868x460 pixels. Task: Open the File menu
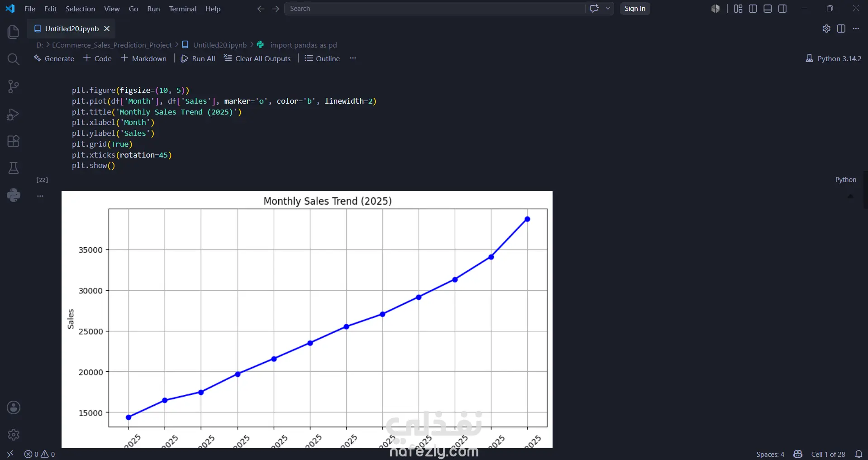click(30, 9)
